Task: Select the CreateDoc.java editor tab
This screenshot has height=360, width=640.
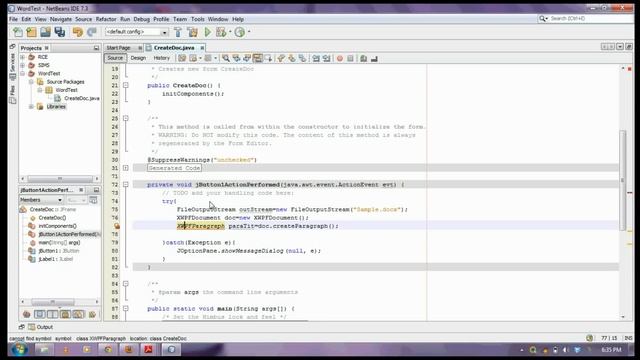Action: tap(174, 48)
